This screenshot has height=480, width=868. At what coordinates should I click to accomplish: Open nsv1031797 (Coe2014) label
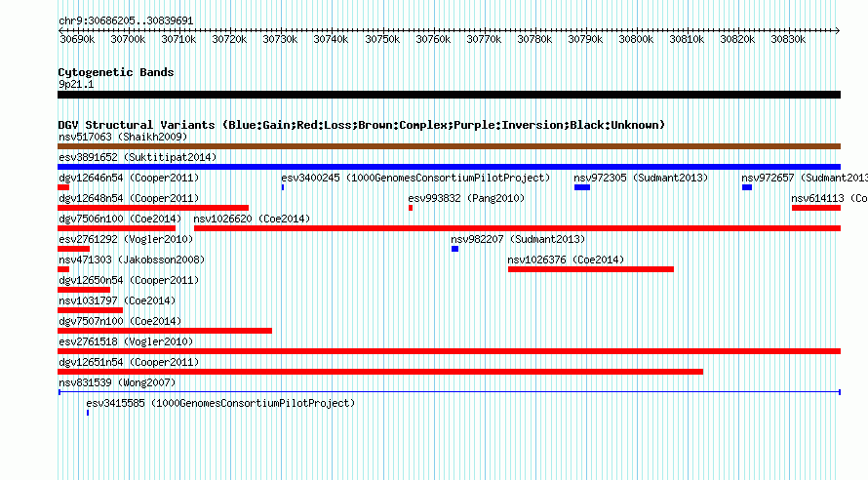(x=117, y=300)
